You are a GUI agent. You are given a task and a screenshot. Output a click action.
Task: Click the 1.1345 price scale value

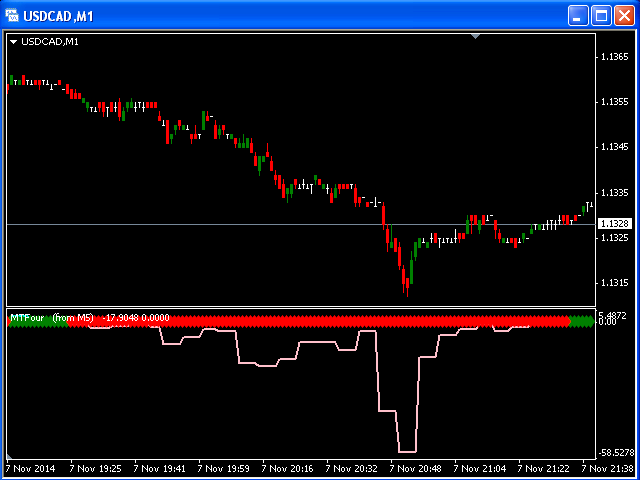coord(613,147)
